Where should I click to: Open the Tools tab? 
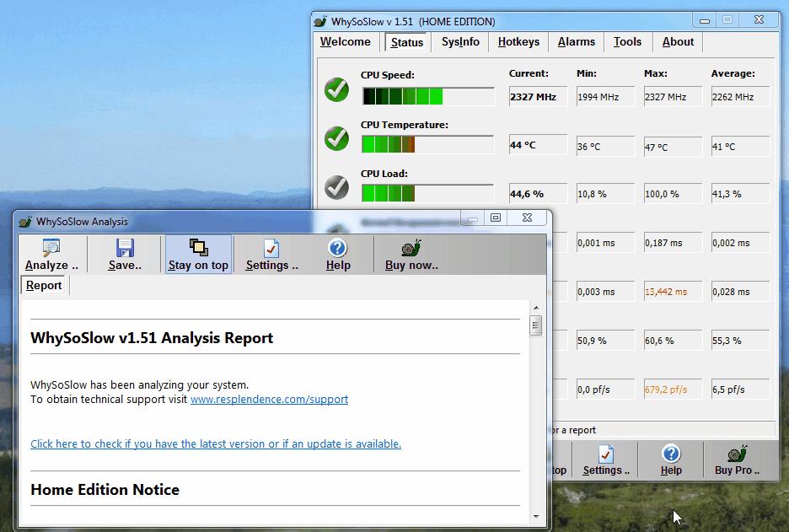[627, 42]
